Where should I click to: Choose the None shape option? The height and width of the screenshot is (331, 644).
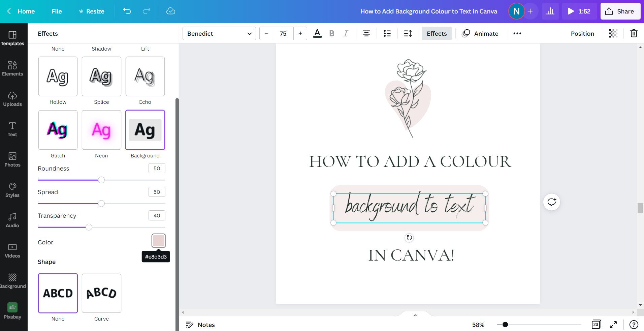[x=58, y=293]
